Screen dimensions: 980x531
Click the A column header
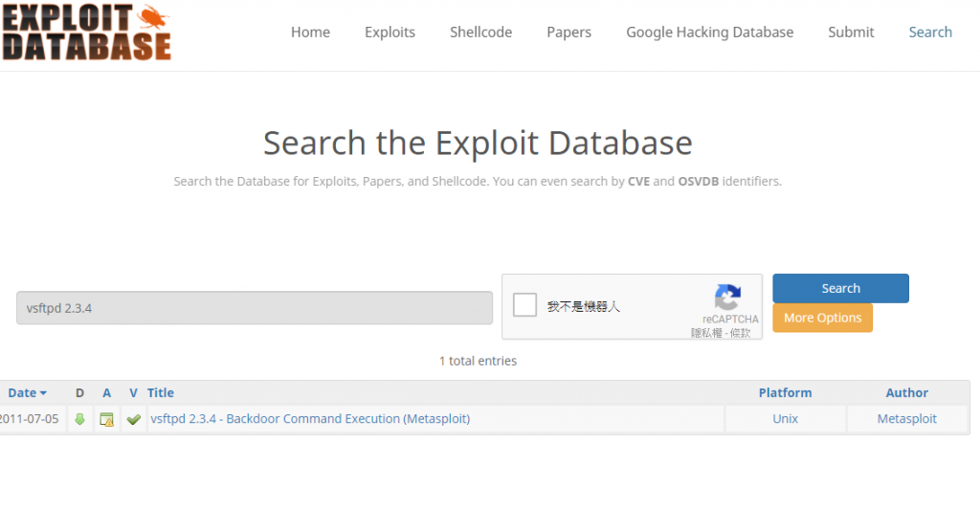107,393
